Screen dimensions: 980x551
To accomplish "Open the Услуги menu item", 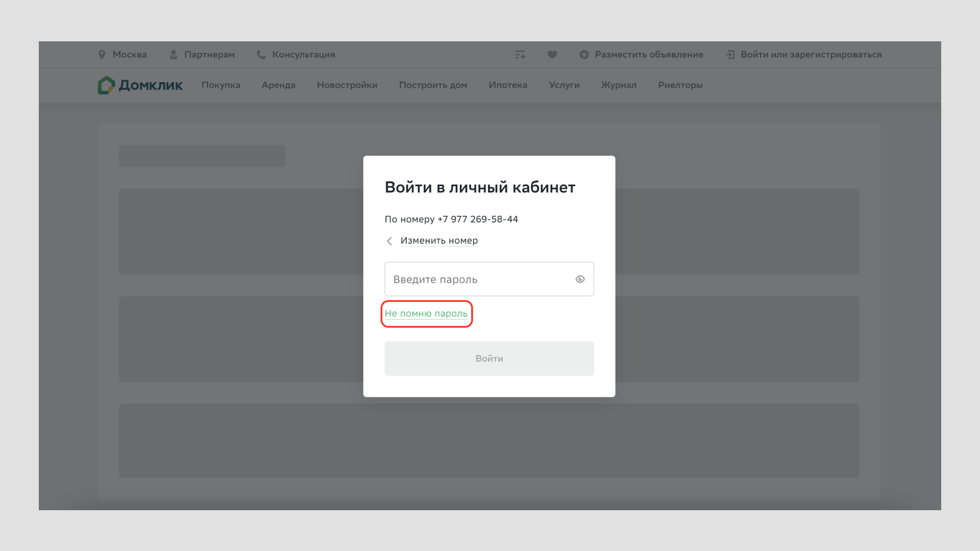I will (x=564, y=85).
